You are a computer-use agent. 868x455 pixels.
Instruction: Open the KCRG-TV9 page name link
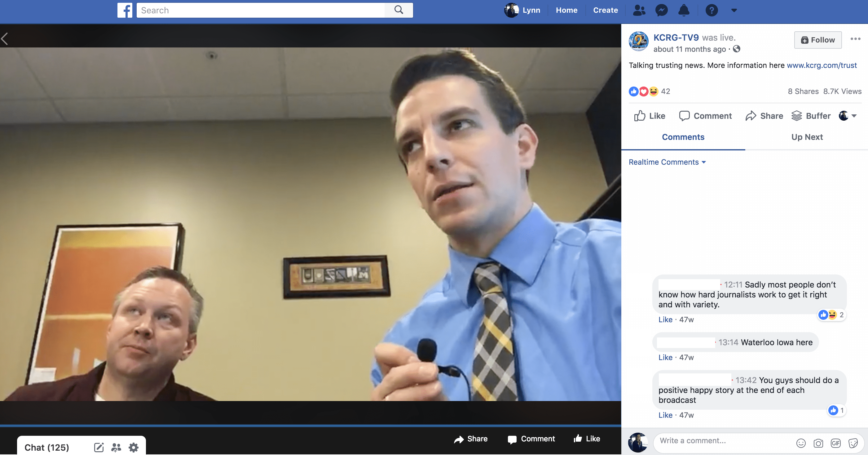coord(676,38)
